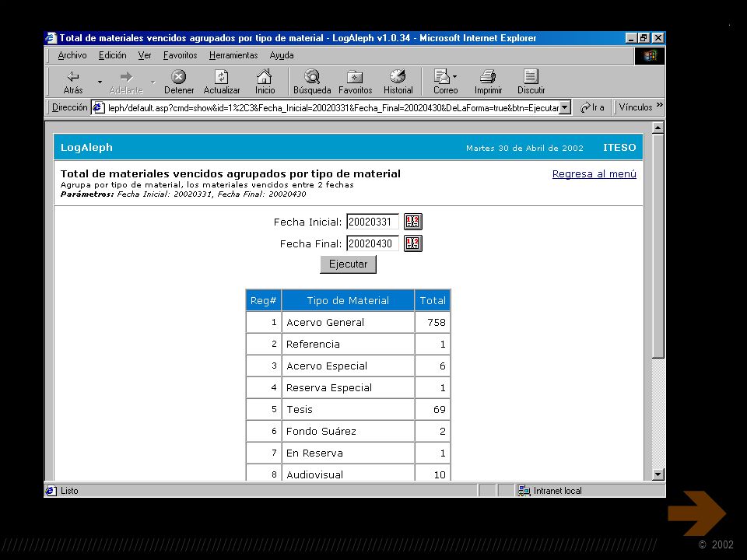Click the Ejecutar button
747x560 pixels.
(349, 264)
